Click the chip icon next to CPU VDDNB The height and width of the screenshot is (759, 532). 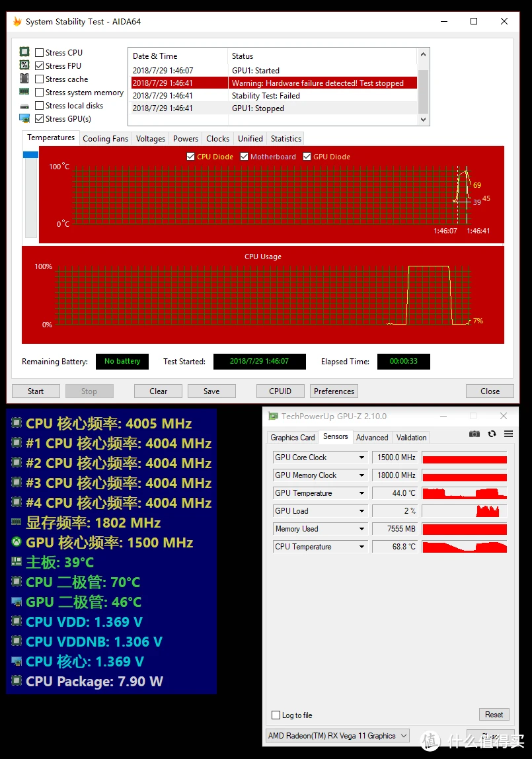(x=17, y=641)
